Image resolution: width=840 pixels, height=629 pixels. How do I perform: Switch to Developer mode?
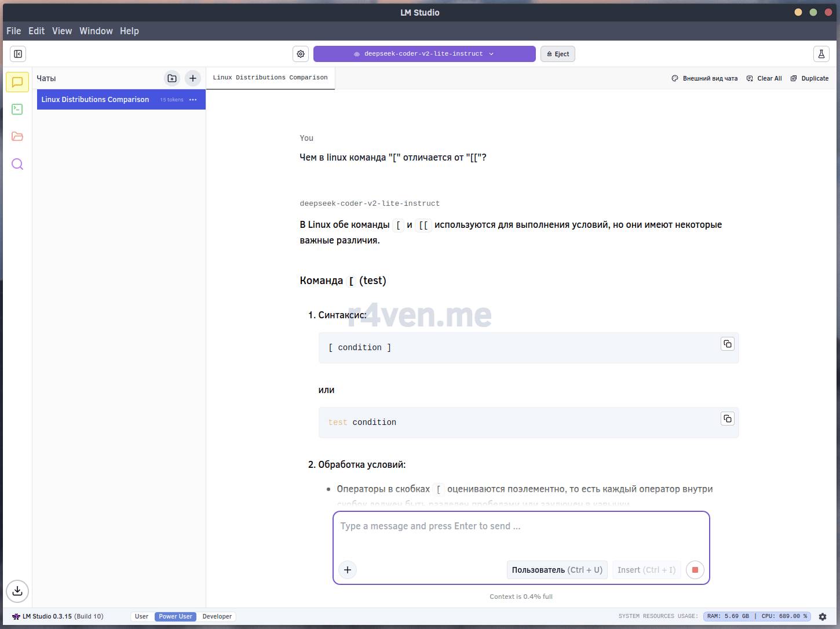[x=217, y=616]
